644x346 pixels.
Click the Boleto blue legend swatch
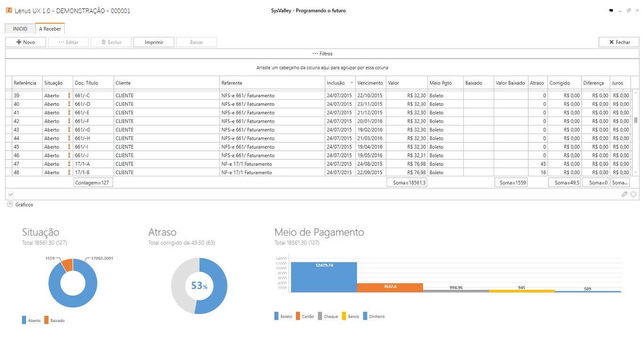pos(276,316)
